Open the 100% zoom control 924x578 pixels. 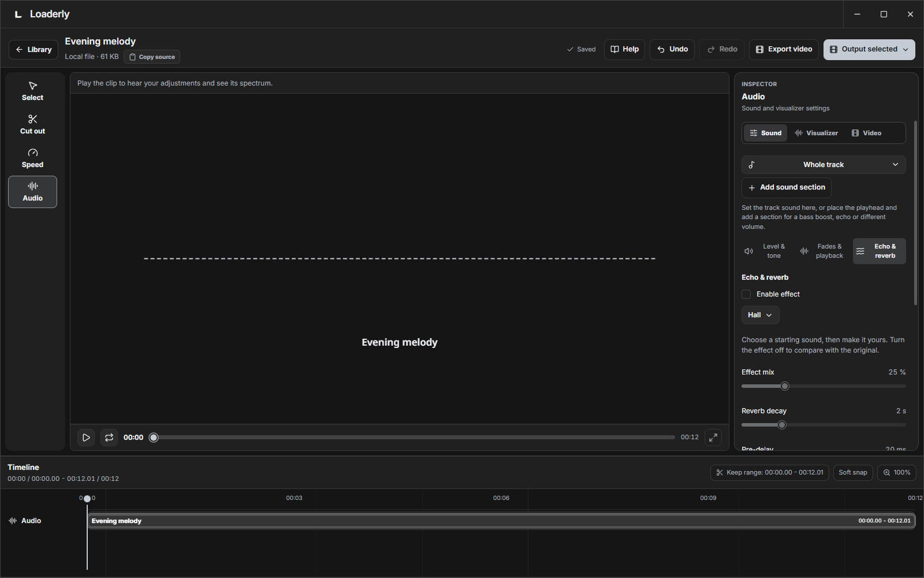click(x=897, y=473)
